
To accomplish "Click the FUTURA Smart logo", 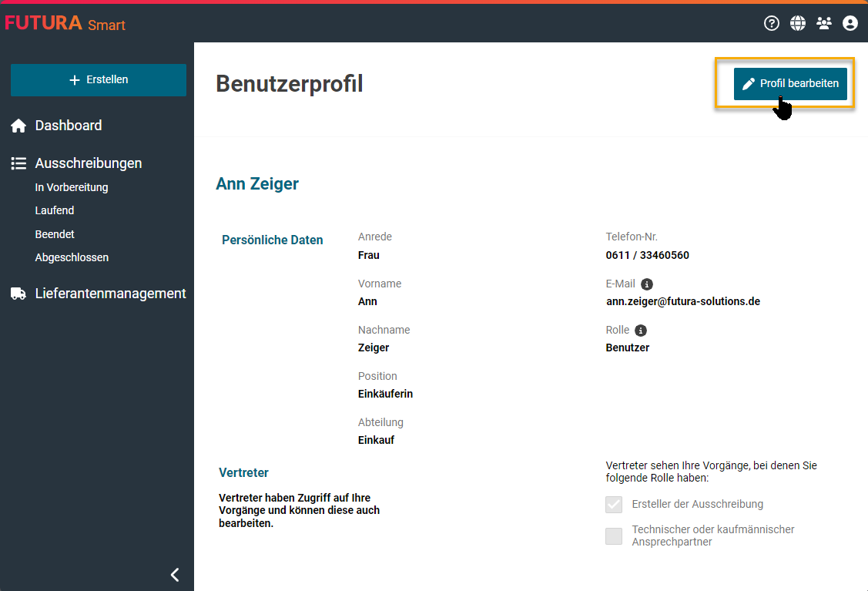I will tap(65, 23).
